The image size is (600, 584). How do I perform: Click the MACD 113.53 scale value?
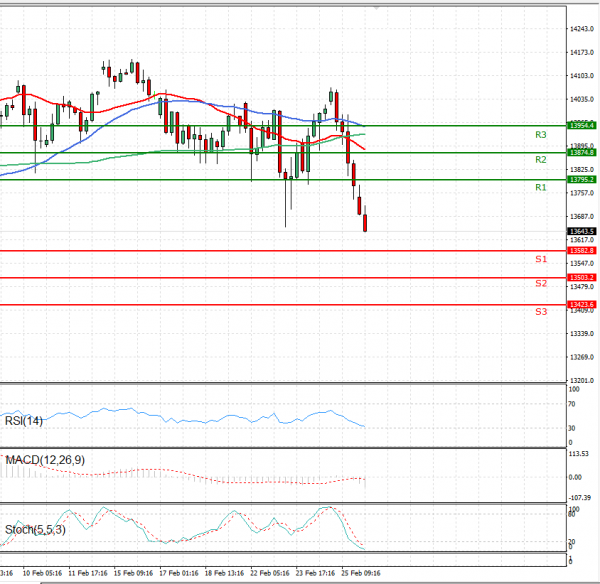(x=579, y=453)
